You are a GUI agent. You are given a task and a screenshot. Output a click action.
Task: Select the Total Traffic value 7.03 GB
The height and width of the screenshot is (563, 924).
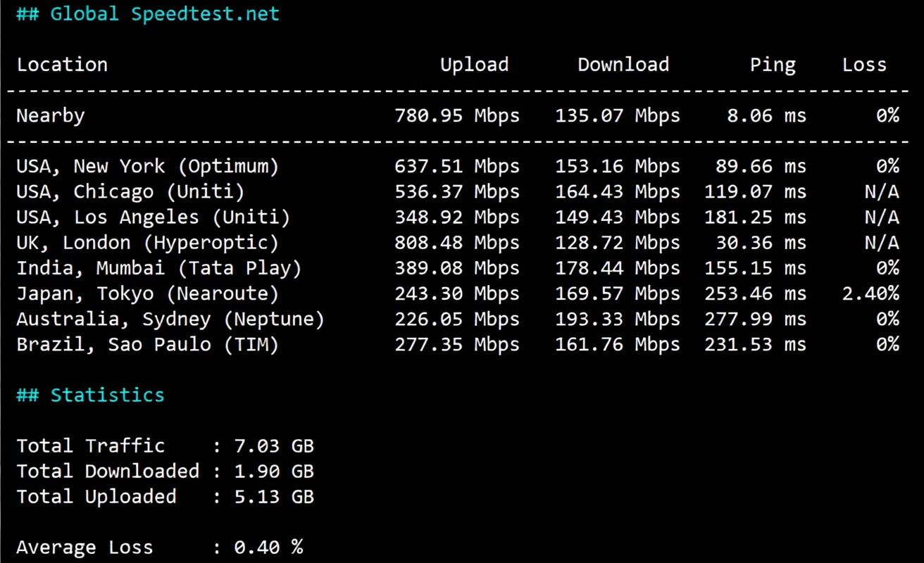tap(274, 445)
